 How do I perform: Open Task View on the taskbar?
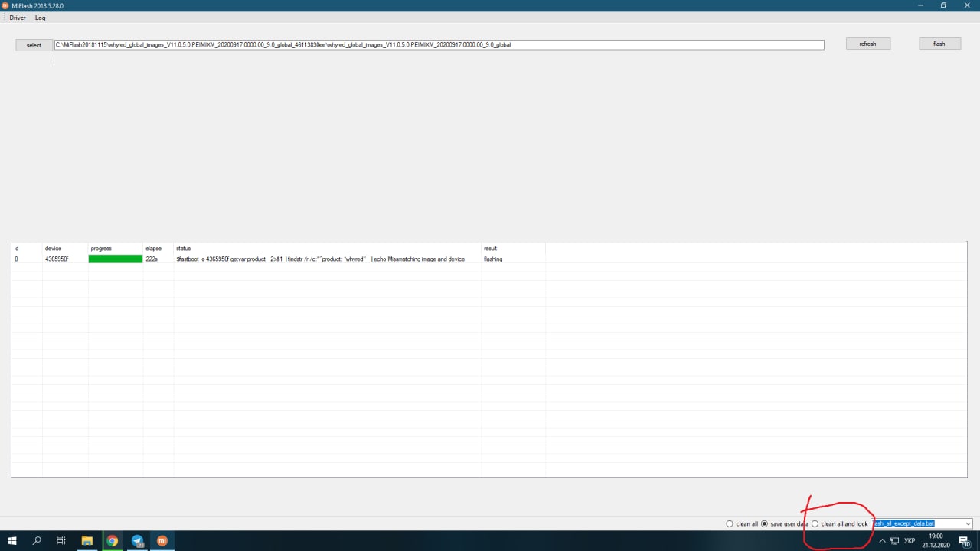point(61,540)
